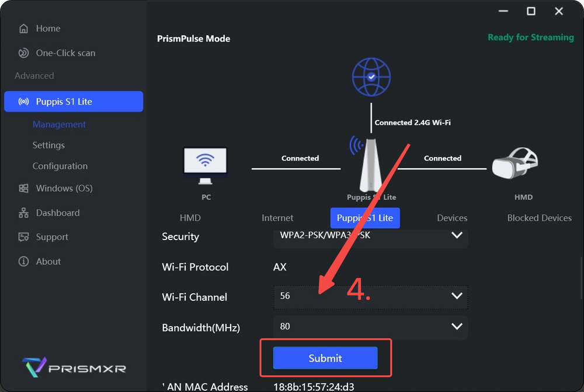Click the Dashboard network icon
Image resolution: width=584 pixels, height=392 pixels.
(x=23, y=213)
